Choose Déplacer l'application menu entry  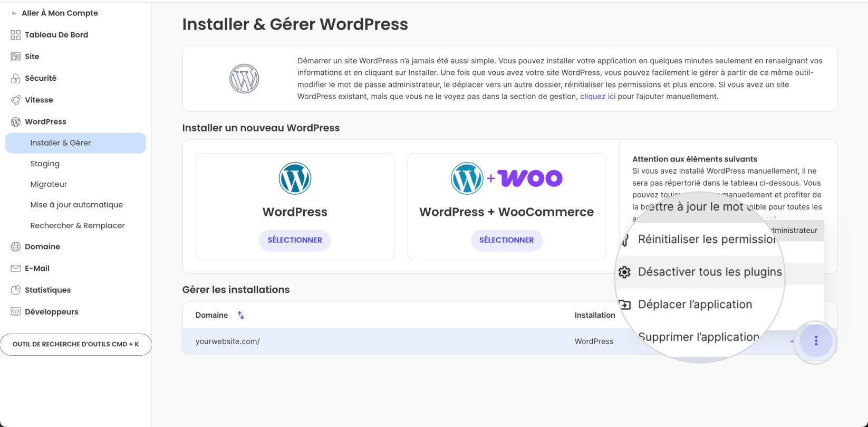[x=695, y=305]
